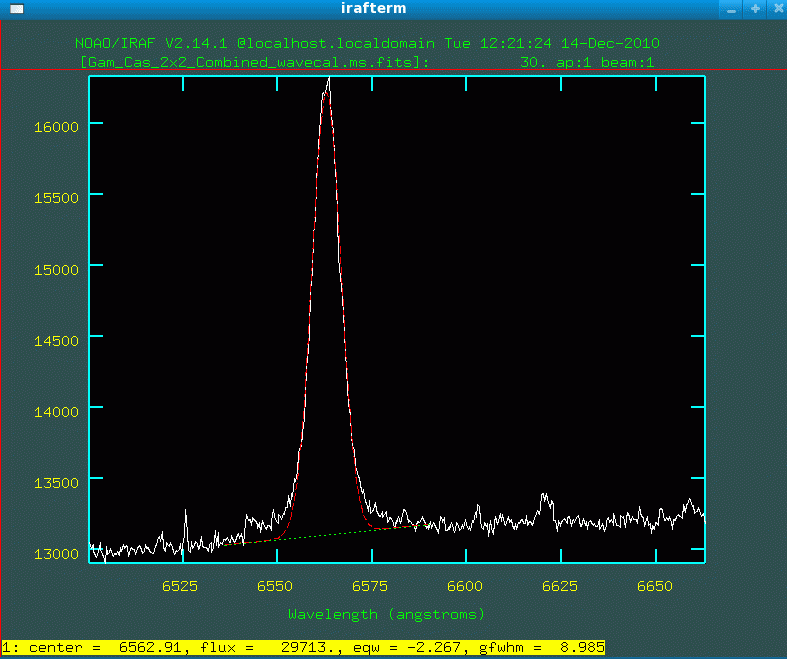Open the window menu icon in title bar

point(15,9)
